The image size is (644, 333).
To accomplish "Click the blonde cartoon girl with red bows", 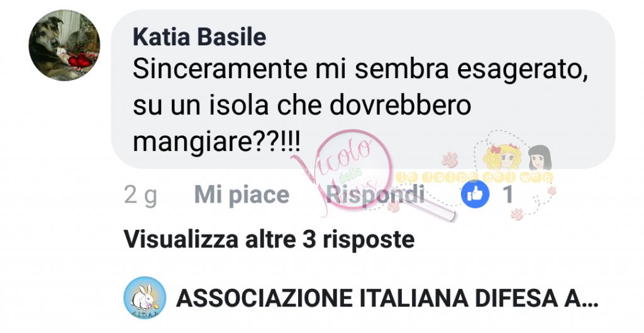I will (502, 156).
